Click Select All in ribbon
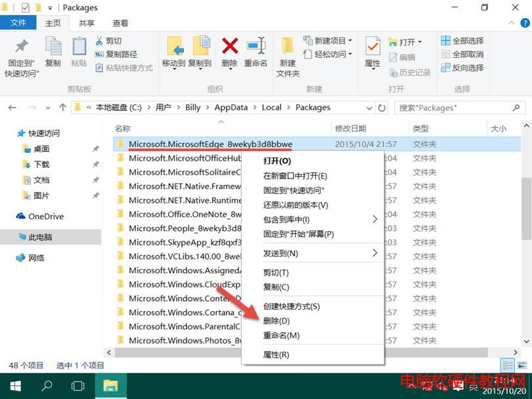This screenshot has width=532, height=399. (x=462, y=41)
